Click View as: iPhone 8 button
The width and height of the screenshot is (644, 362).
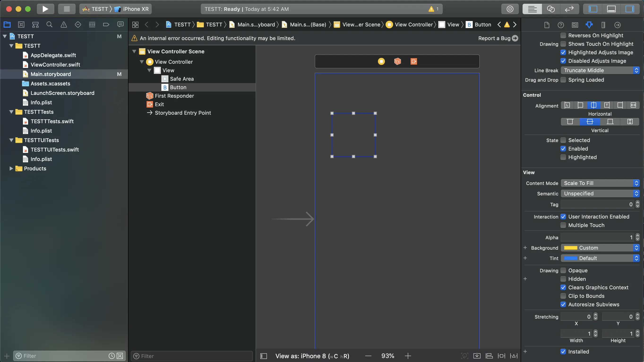click(312, 356)
